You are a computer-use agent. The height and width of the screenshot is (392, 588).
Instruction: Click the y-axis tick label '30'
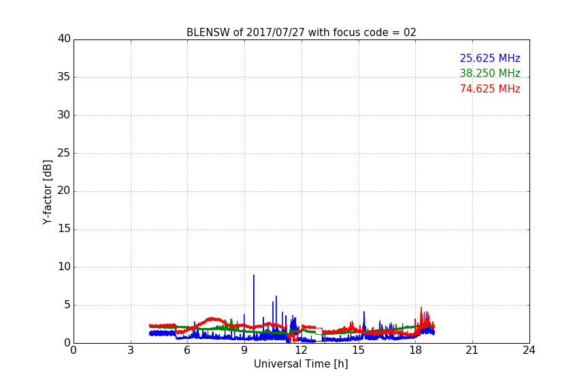point(64,115)
